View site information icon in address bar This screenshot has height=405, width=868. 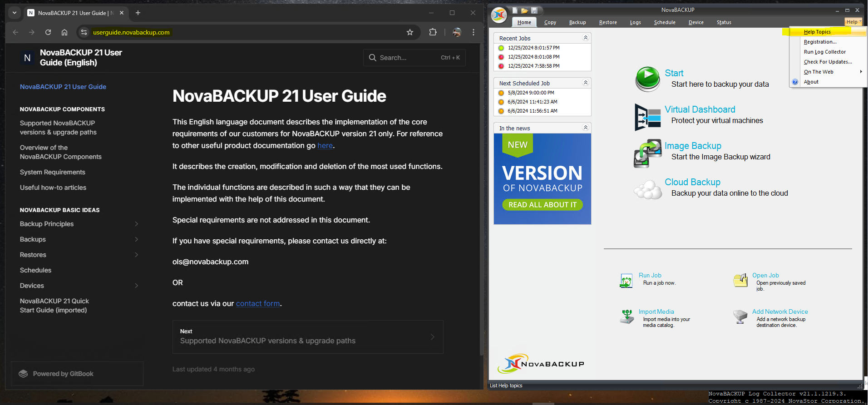click(x=84, y=32)
